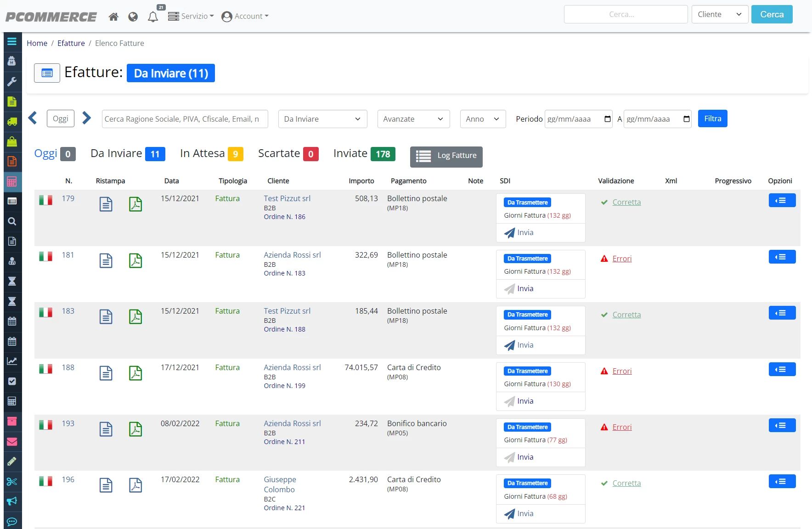Open PDF of invoice 181
The width and height of the screenshot is (812, 529).
pyautogui.click(x=135, y=260)
